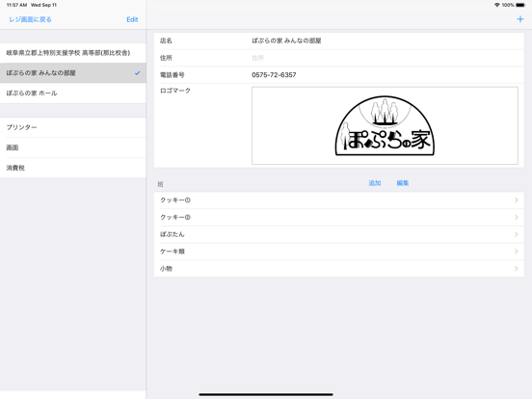Tap 追加 to add a group
The image size is (532, 399).
click(x=375, y=183)
